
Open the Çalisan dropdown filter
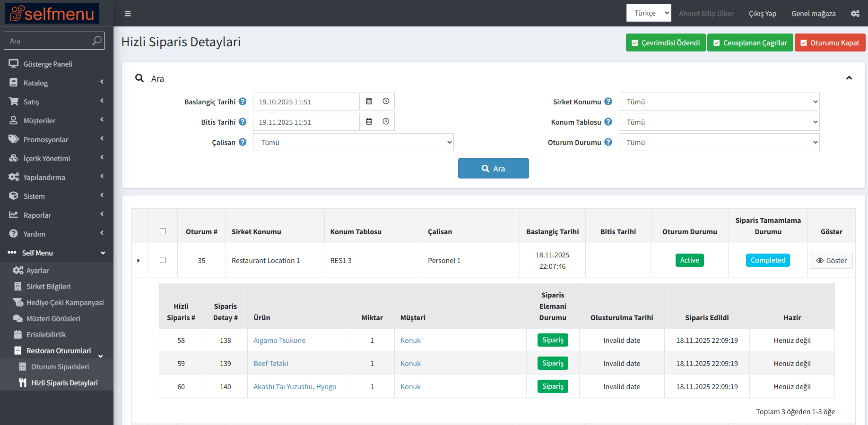[353, 142]
